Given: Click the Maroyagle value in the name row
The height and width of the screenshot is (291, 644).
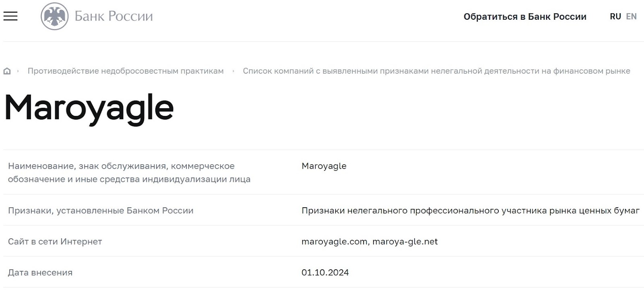Looking at the screenshot, I should point(324,166).
